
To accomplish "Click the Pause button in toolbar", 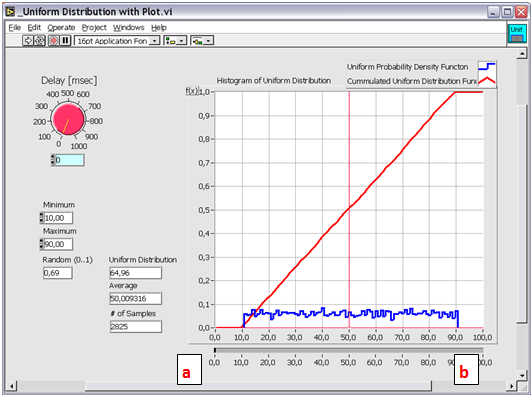I will coord(65,41).
